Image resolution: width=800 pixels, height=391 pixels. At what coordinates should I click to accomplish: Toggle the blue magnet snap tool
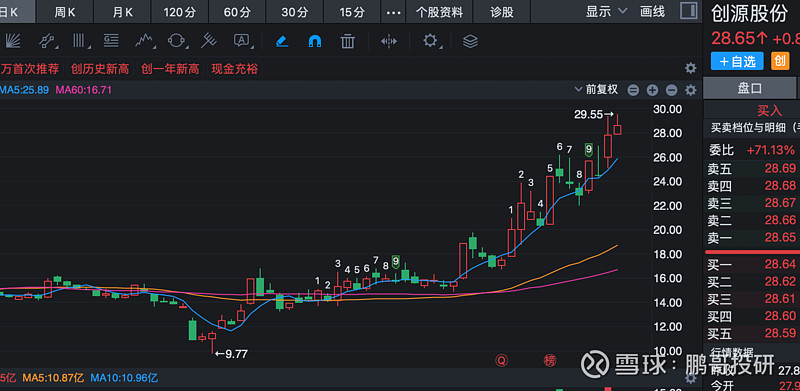coord(315,41)
